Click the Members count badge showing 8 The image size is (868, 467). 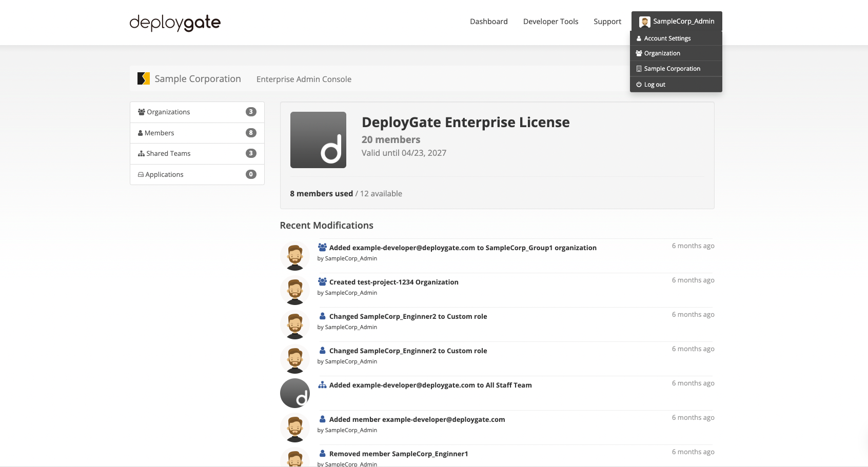click(250, 132)
